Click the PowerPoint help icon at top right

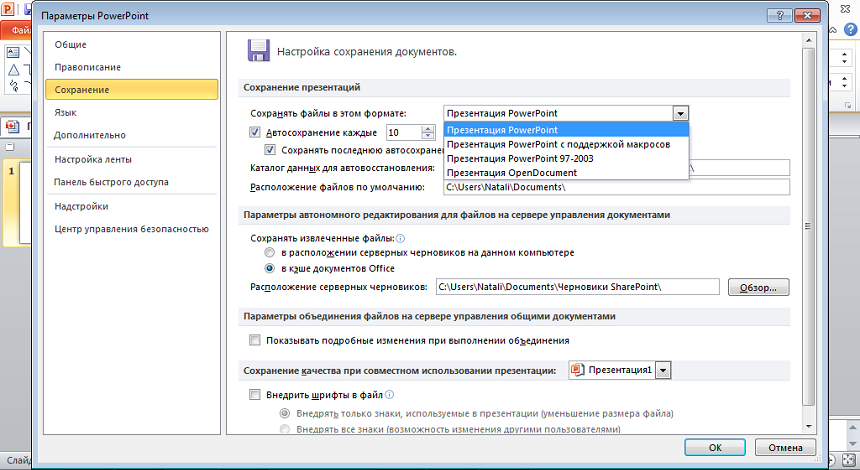852,29
